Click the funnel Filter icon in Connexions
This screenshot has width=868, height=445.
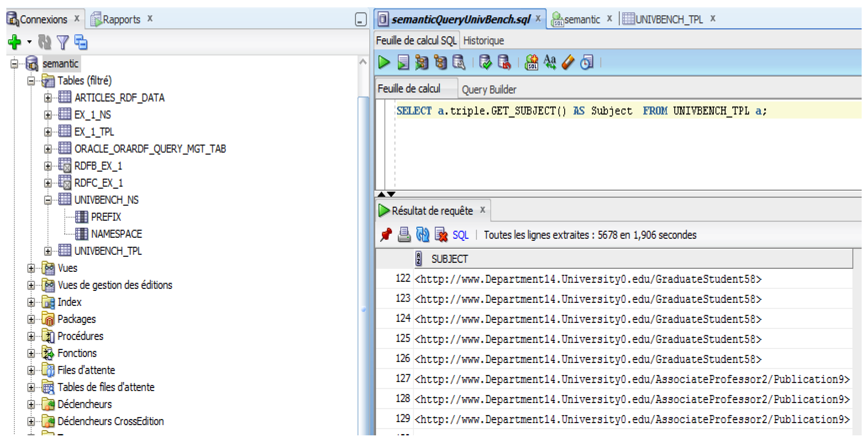63,42
